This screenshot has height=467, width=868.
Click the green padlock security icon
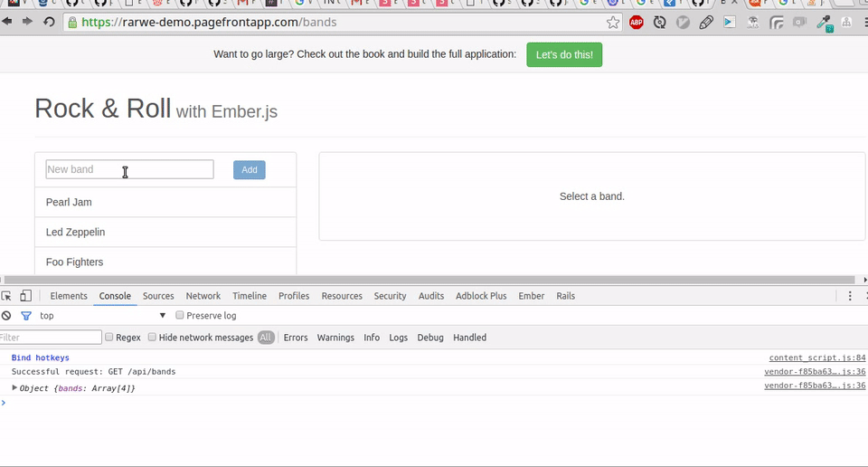72,23
